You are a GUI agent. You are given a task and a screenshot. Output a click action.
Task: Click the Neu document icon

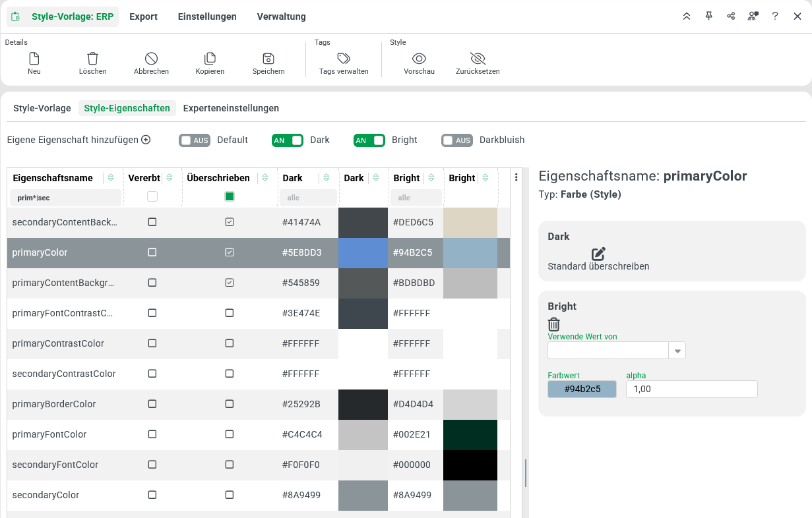34,59
